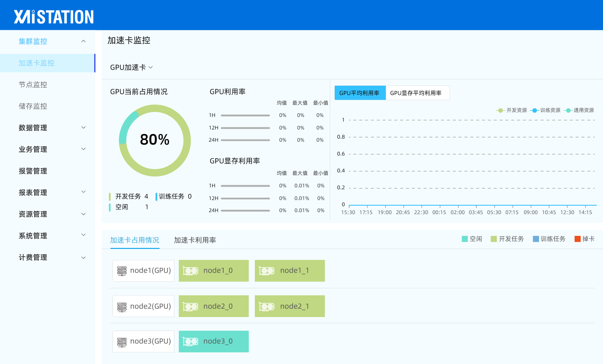Screen dimensions: 603x364
Task: Select the node2_0 GPU card icon
Action: coord(190,306)
